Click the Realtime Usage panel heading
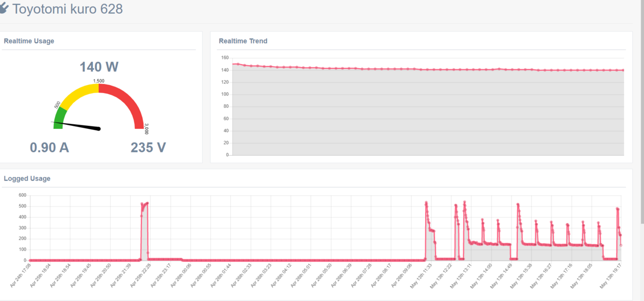Viewport: 644px width, 301px height. tap(29, 41)
